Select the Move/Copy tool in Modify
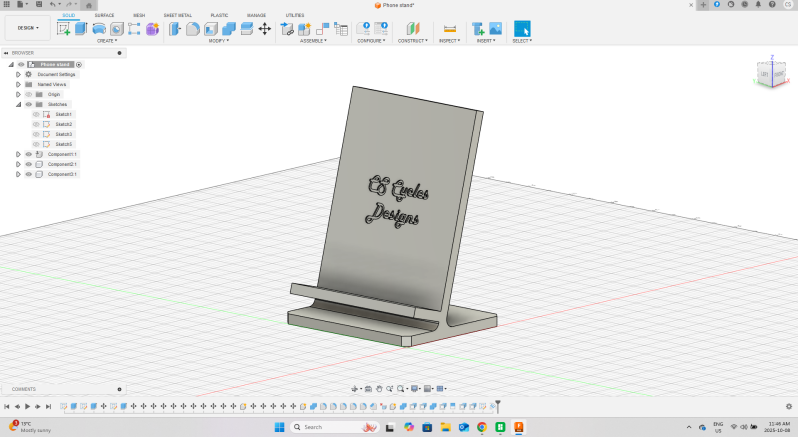The height and width of the screenshot is (437, 798). click(x=264, y=29)
